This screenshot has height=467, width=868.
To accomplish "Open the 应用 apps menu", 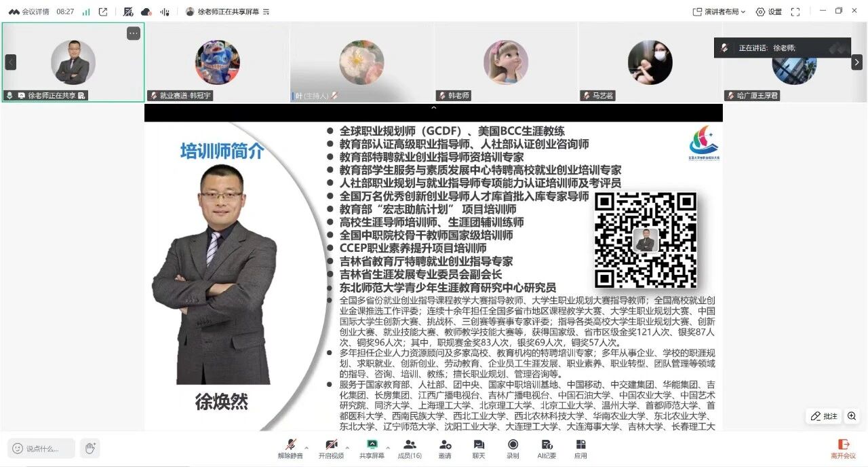I will click(580, 448).
